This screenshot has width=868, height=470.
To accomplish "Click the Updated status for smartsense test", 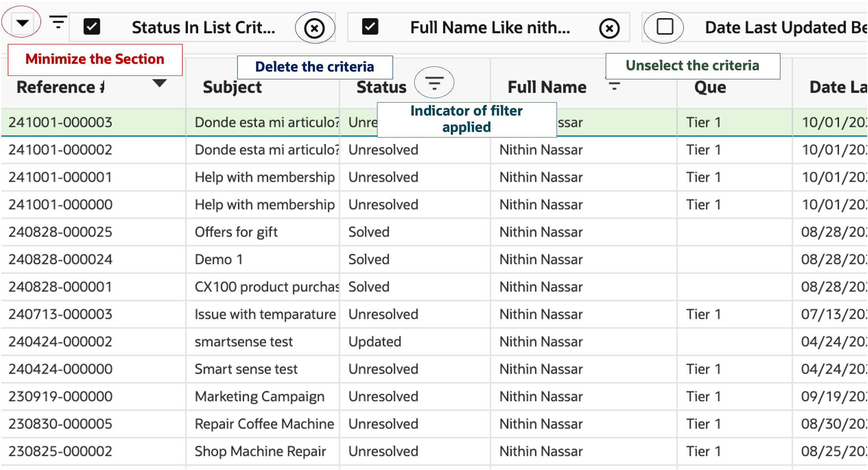I will (x=374, y=342).
